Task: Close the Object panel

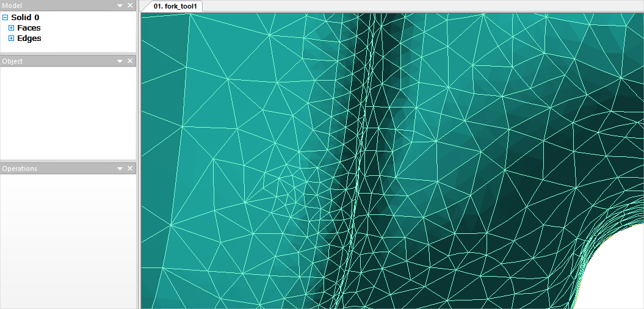Action: [x=130, y=61]
